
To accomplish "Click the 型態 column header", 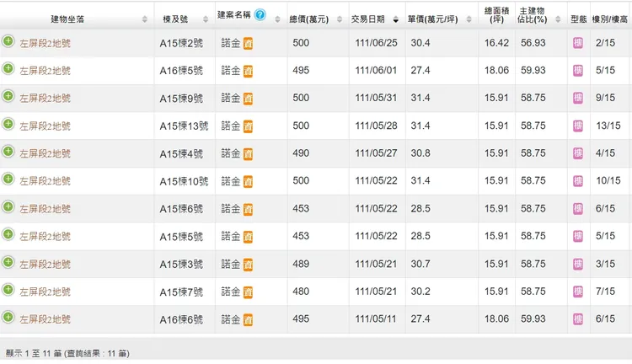I will coord(578,19).
